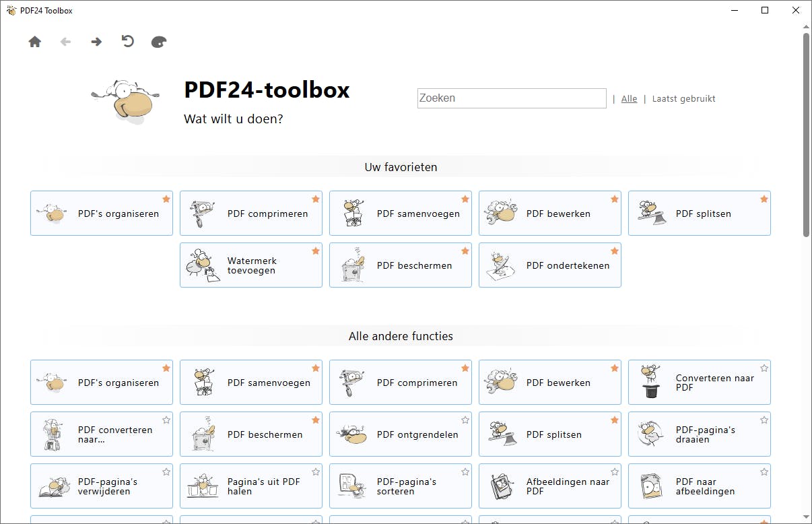Open the color palette theme icon
This screenshot has height=524, width=812.
click(x=158, y=42)
